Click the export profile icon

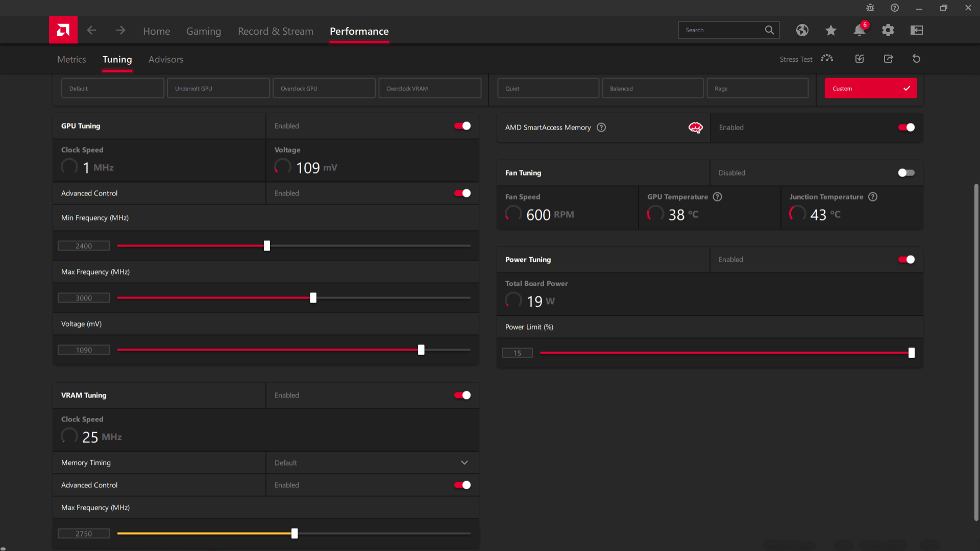click(889, 59)
